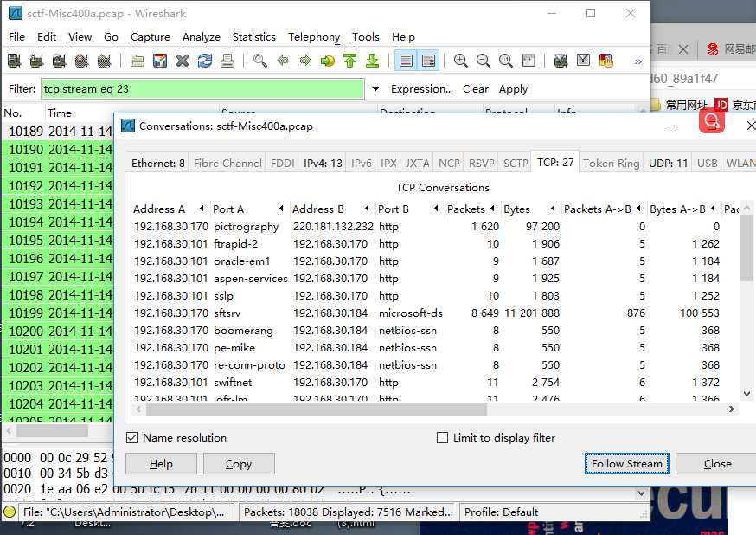Image resolution: width=756 pixels, height=535 pixels.
Task: Reset zoom to normal size icon
Action: [x=506, y=61]
